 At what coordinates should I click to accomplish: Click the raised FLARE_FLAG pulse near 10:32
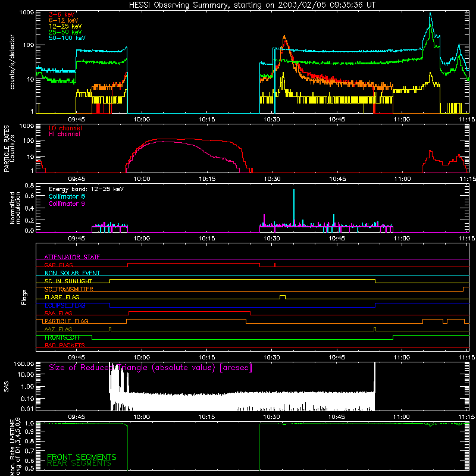[x=282, y=297]
